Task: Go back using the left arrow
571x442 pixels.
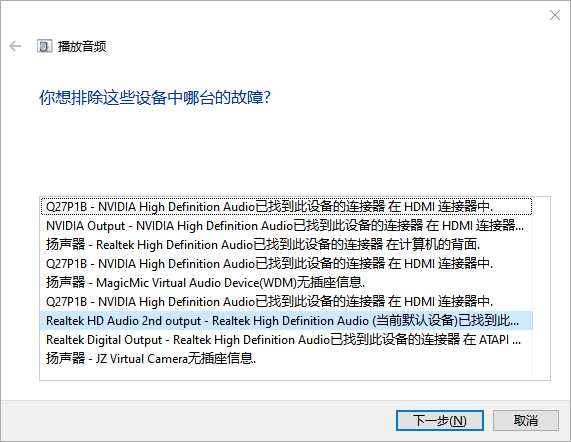Action: coord(15,46)
